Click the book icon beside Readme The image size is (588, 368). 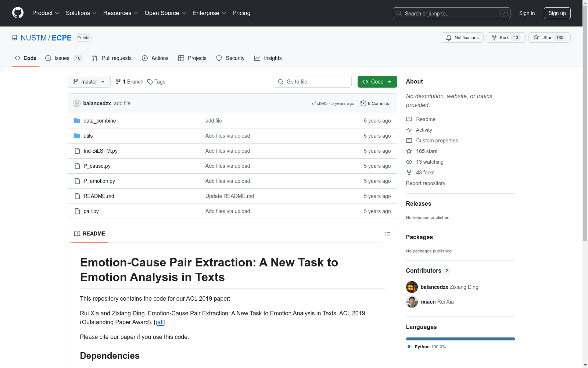point(409,119)
